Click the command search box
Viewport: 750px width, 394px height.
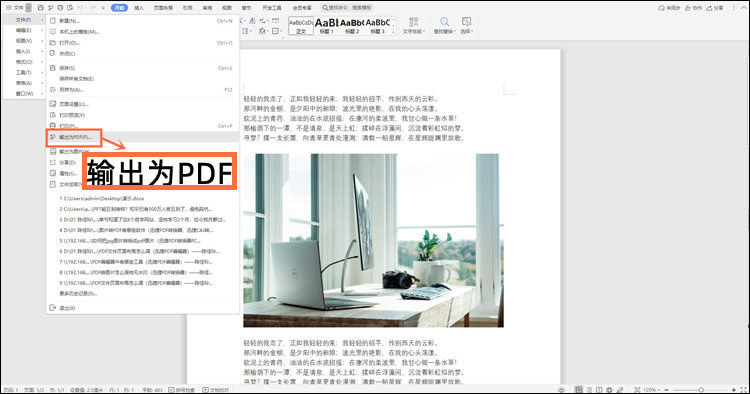(347, 8)
